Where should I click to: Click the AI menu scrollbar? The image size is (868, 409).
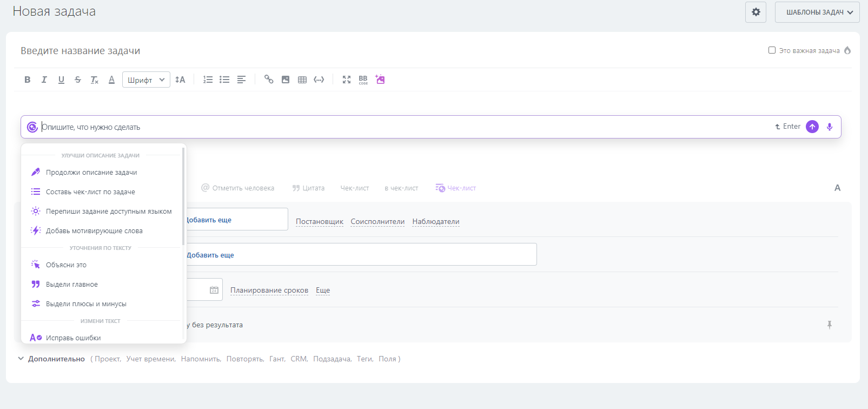(x=183, y=196)
